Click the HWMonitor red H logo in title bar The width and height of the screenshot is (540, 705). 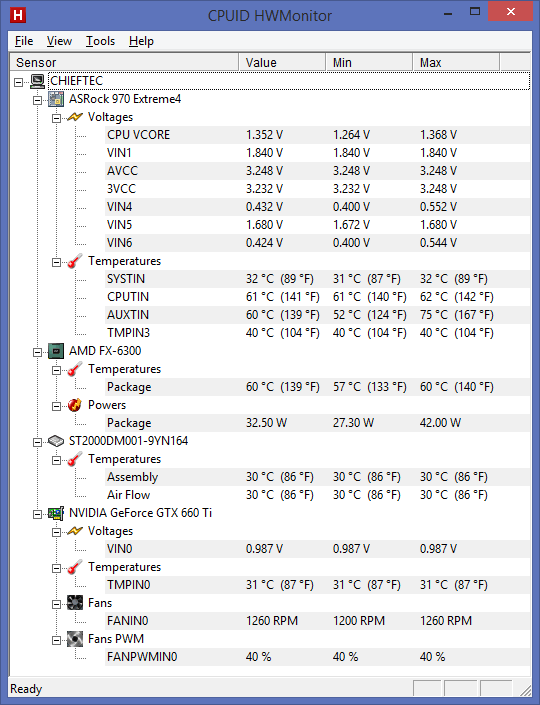point(18,15)
